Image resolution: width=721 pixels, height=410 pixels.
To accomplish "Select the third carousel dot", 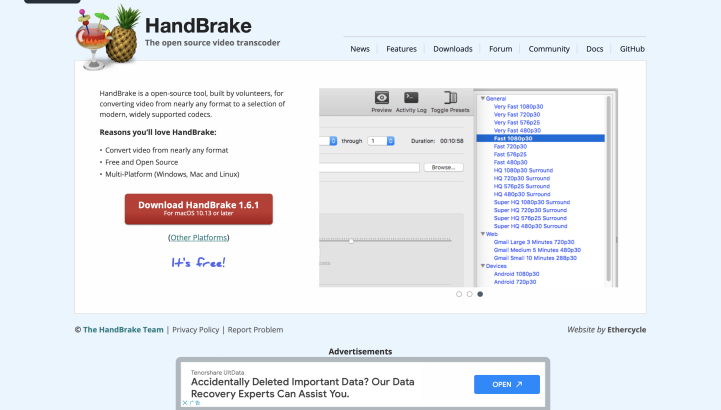I will [480, 294].
